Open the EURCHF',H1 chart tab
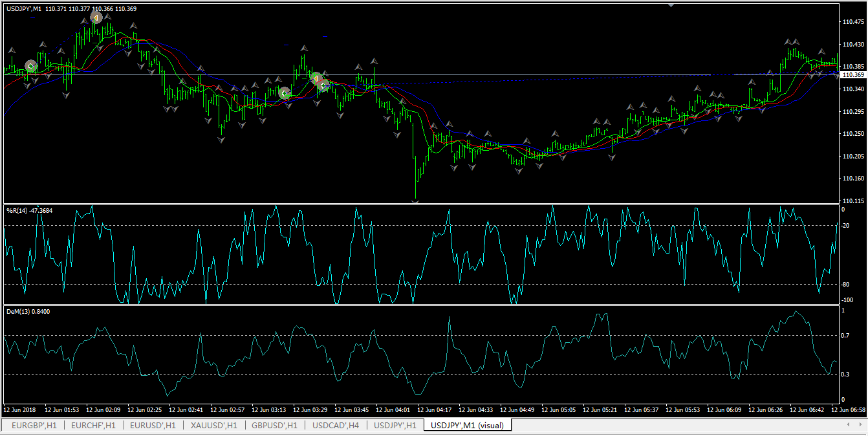The height and width of the screenshot is (436, 868). 93,425
